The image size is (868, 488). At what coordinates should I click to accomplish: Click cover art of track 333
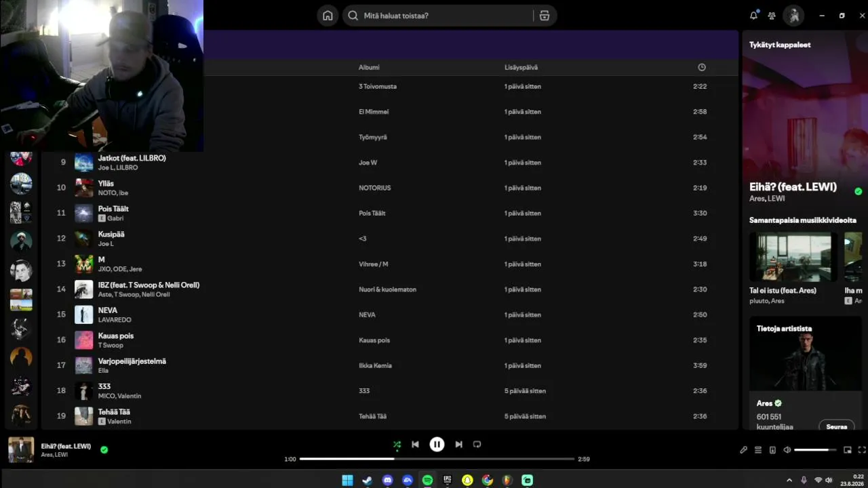click(x=83, y=391)
